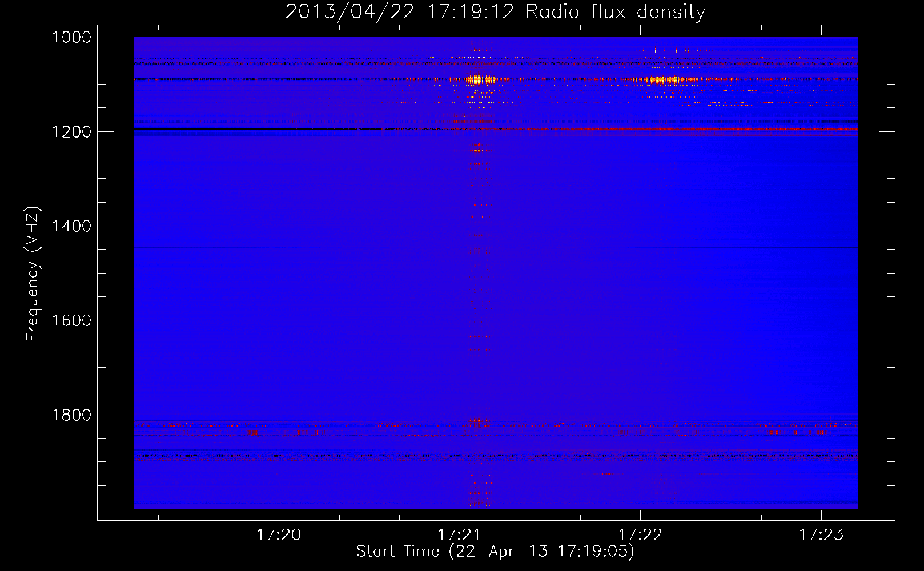
Task: Select the 1600 frequency tick label
Action: pyautogui.click(x=71, y=320)
